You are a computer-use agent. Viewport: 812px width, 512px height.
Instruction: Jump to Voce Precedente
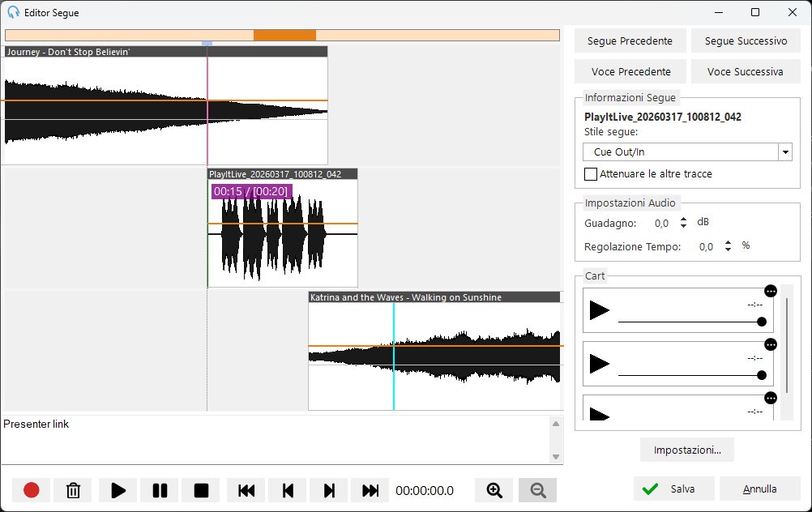[x=630, y=71]
